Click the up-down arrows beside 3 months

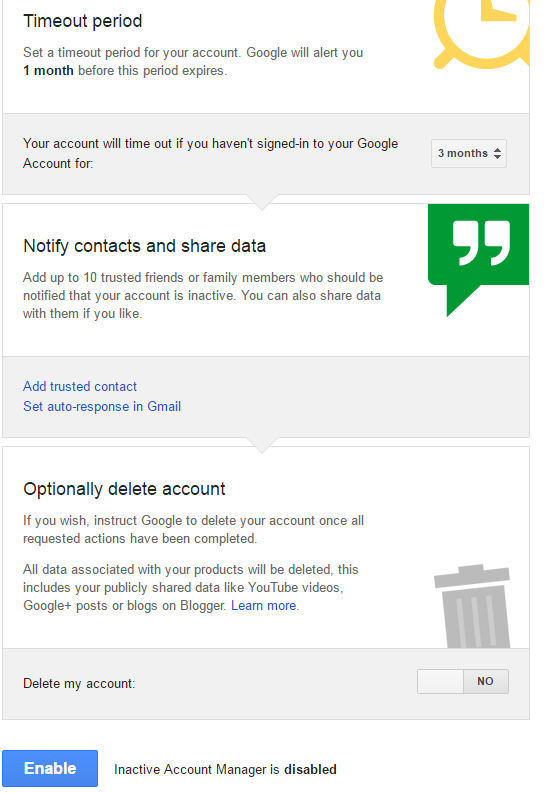[497, 153]
